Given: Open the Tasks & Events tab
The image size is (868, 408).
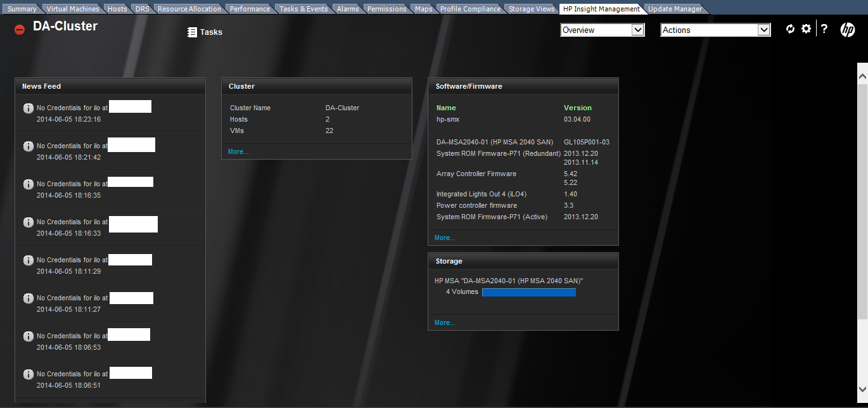Looking at the screenshot, I should [303, 9].
